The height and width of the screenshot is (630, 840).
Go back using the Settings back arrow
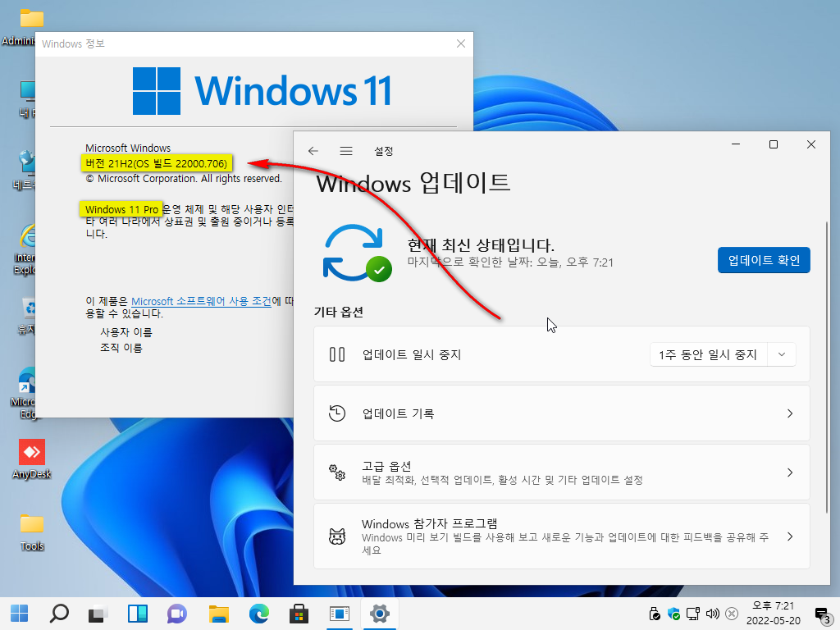click(313, 151)
